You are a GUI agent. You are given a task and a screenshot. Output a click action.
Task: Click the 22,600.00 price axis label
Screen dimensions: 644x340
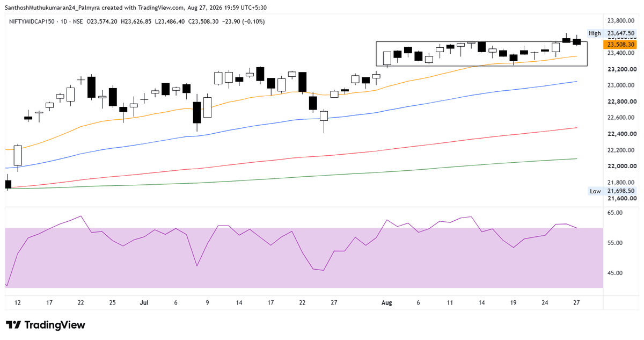(621, 118)
